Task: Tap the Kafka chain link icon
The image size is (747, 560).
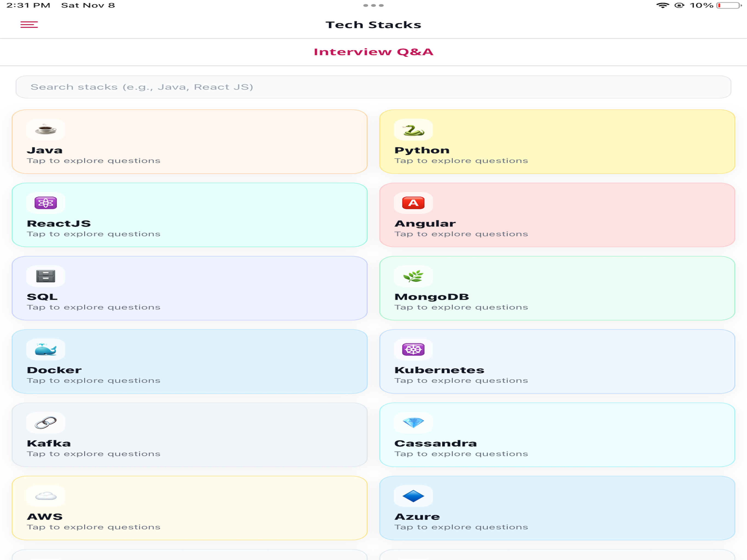Action: (46, 423)
